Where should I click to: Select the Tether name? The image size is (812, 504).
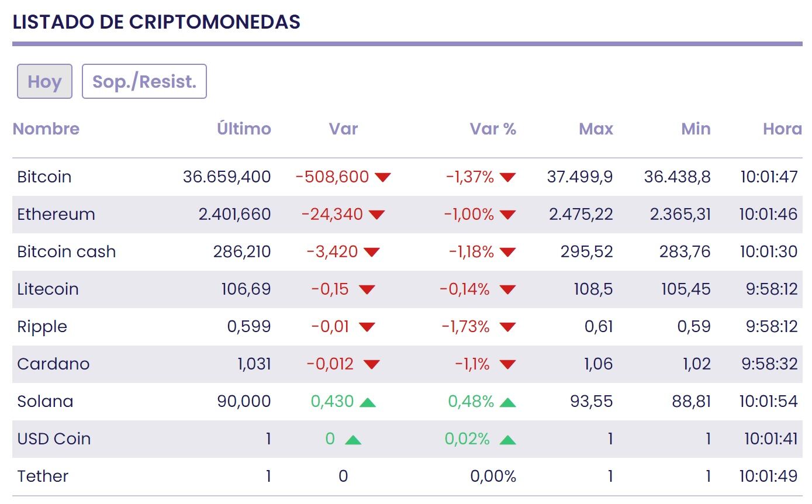pos(43,476)
